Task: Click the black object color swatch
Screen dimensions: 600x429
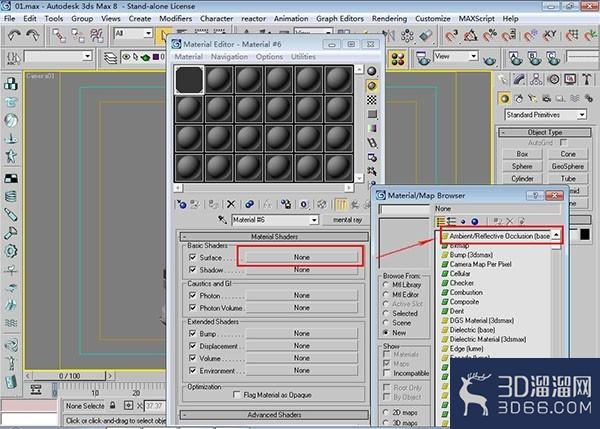Action: (584, 234)
